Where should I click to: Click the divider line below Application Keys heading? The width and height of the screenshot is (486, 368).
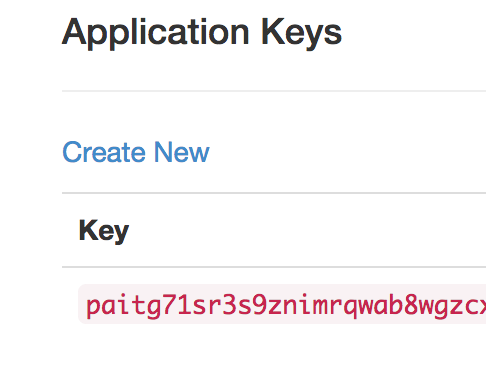point(274,91)
